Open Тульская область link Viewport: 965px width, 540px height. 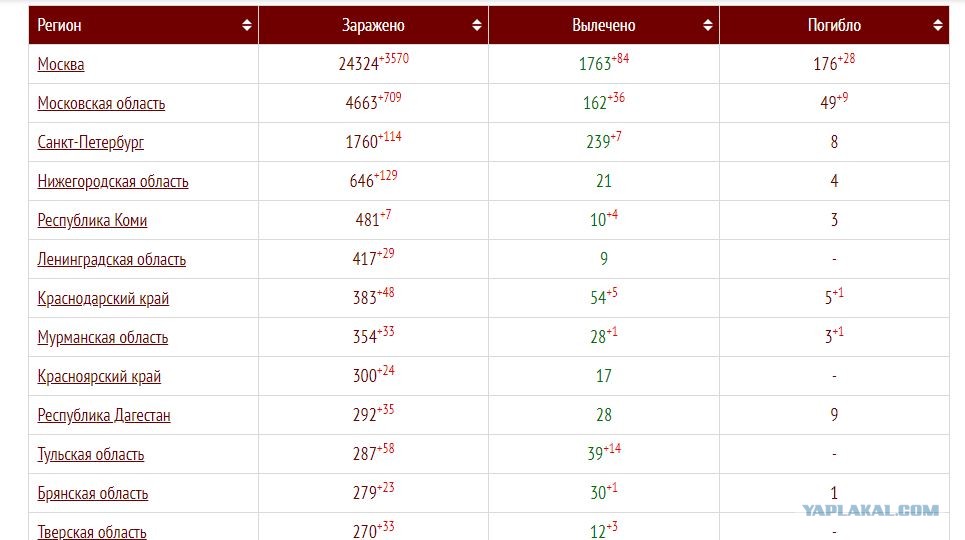(91, 454)
